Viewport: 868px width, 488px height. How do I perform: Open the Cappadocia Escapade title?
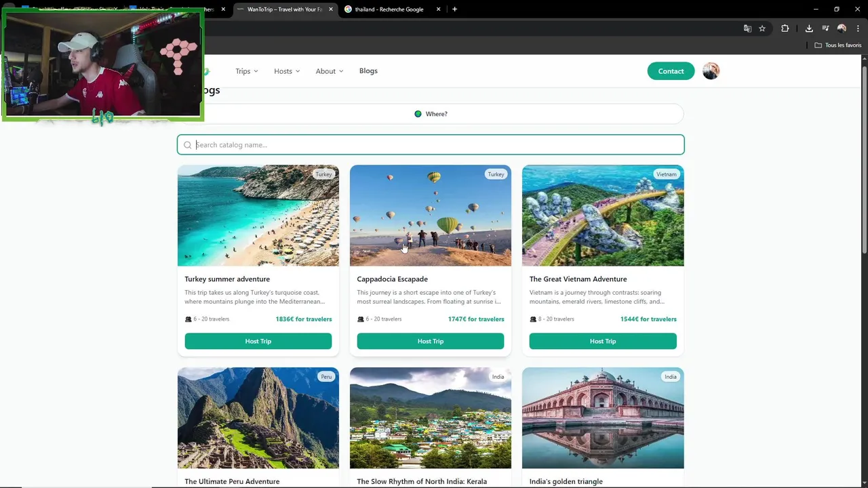392,279
